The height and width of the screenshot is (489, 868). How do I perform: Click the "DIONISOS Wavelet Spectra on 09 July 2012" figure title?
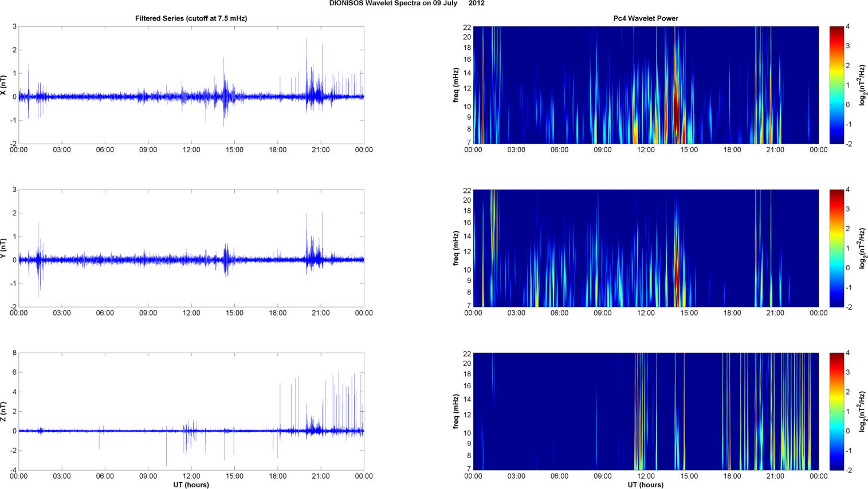pos(407,3)
